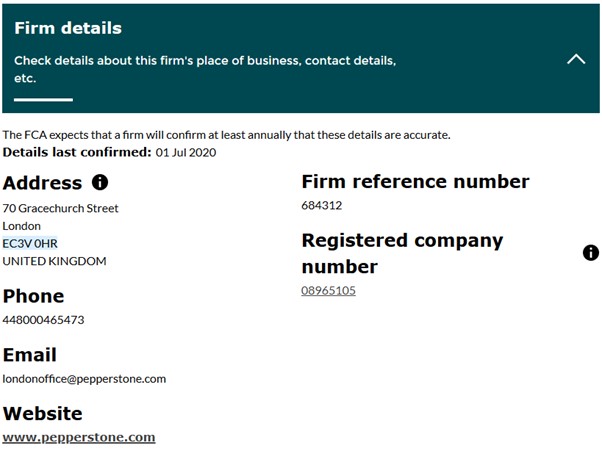
Task: Click the londonoffice@pepperstone.com email address
Action: click(84, 379)
